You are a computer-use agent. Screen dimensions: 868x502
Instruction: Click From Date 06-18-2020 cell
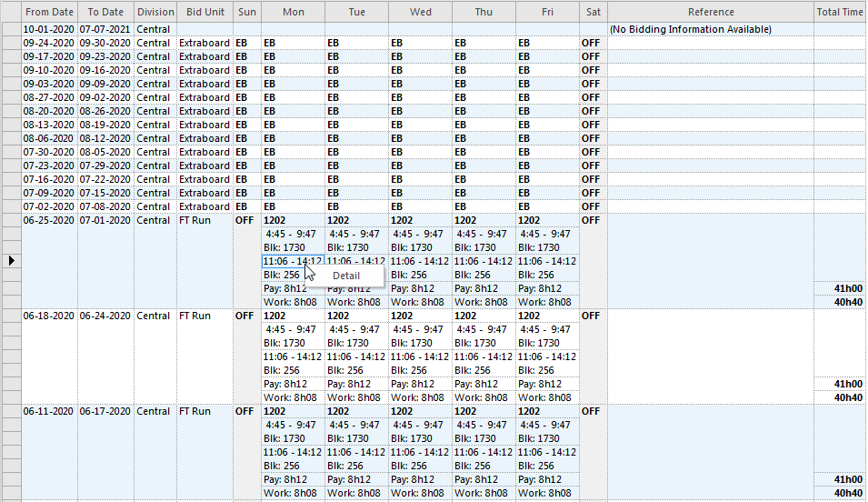pos(49,316)
